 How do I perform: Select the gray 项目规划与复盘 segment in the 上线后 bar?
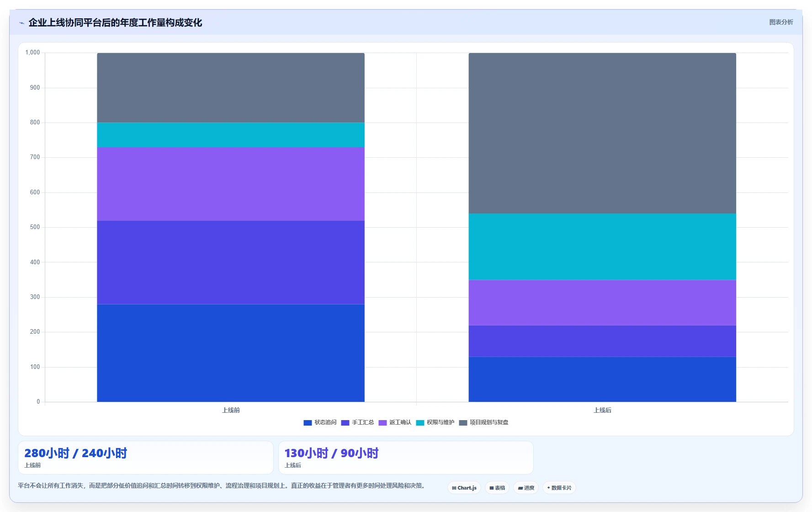(602, 133)
